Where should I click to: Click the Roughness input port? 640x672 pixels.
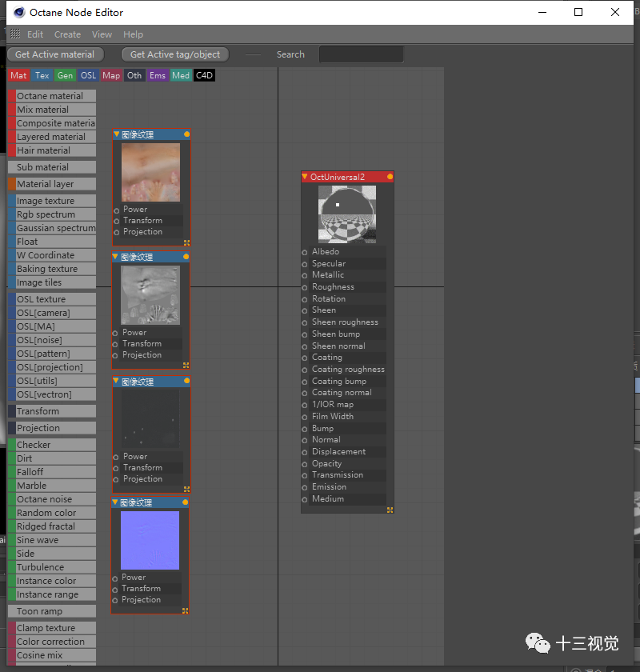(305, 287)
